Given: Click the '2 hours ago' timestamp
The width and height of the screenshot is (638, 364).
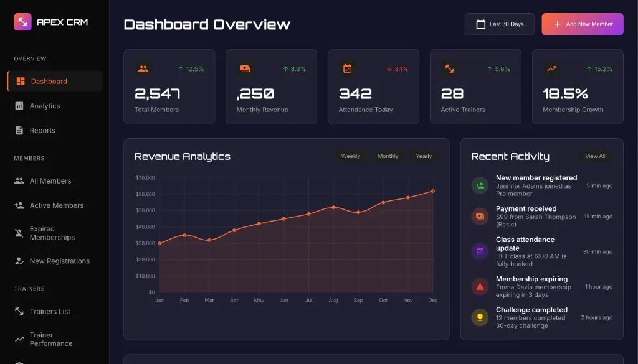Looking at the screenshot, I should click(x=596, y=318).
